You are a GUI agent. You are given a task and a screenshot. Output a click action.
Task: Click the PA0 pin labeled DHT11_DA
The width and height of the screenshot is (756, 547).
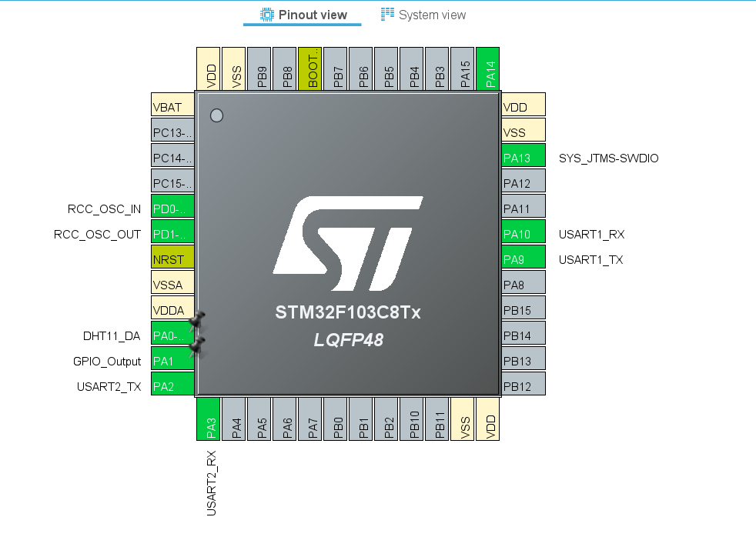pos(172,333)
